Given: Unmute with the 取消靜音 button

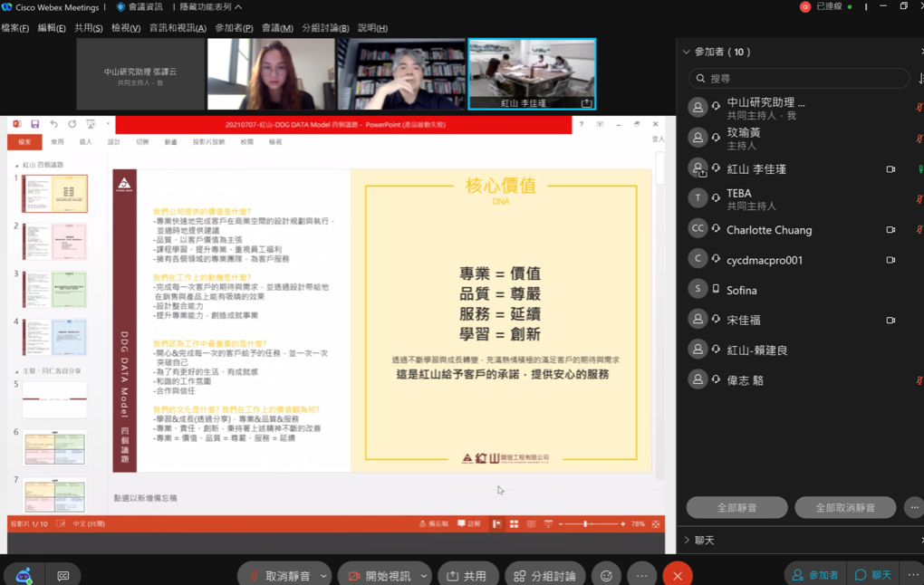Looking at the screenshot, I should pyautogui.click(x=279, y=576).
